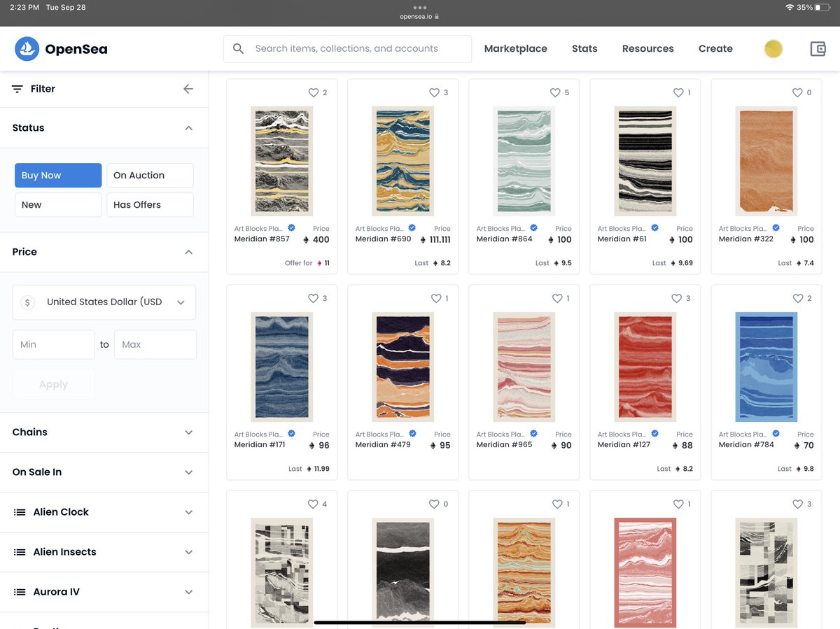Click verified badge on Meridian #690
The width and height of the screenshot is (840, 629).
coord(412,228)
